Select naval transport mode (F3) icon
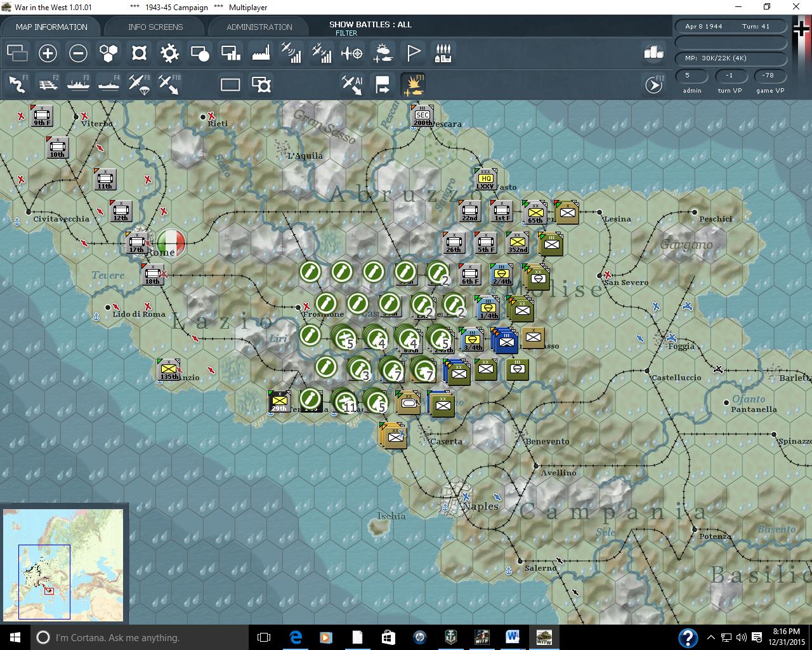This screenshot has width=812, height=650. coord(78,84)
